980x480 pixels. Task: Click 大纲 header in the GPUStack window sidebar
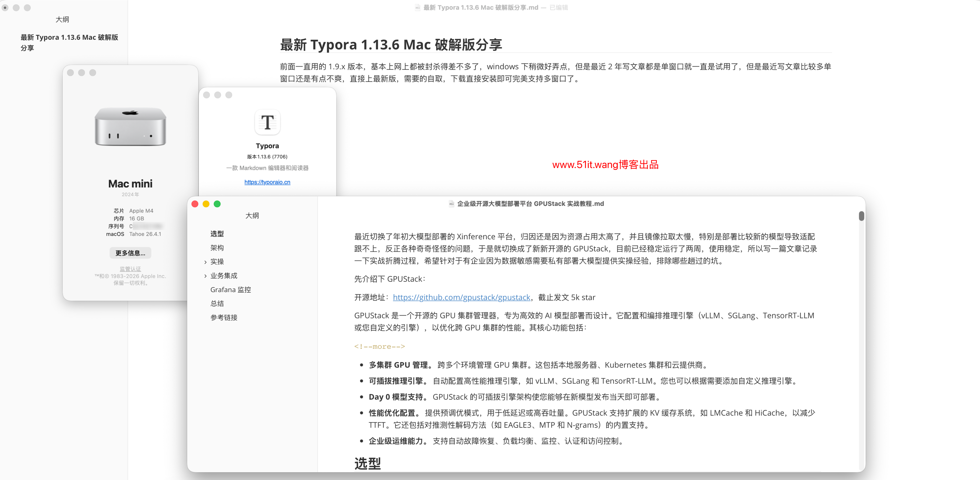click(x=252, y=216)
